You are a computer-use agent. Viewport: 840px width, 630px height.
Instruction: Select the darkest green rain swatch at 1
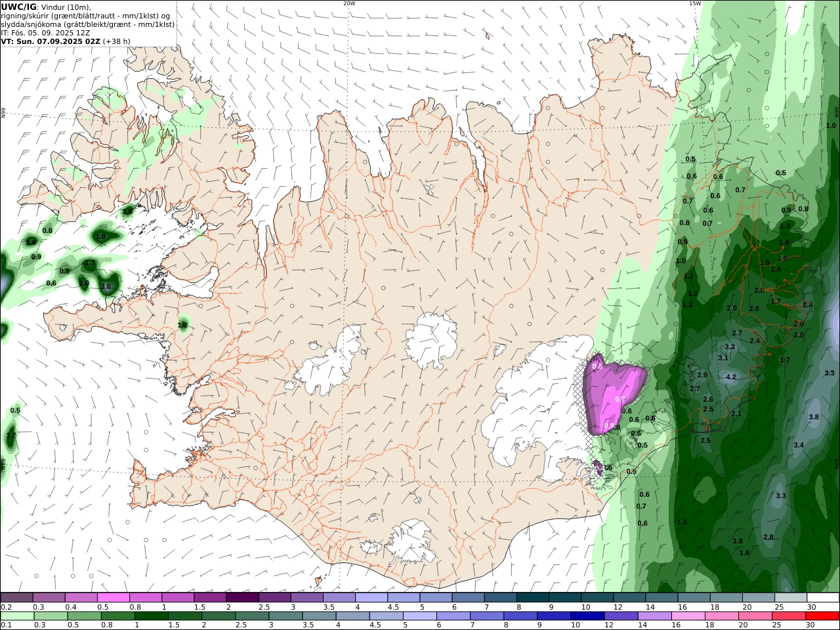pos(151,616)
